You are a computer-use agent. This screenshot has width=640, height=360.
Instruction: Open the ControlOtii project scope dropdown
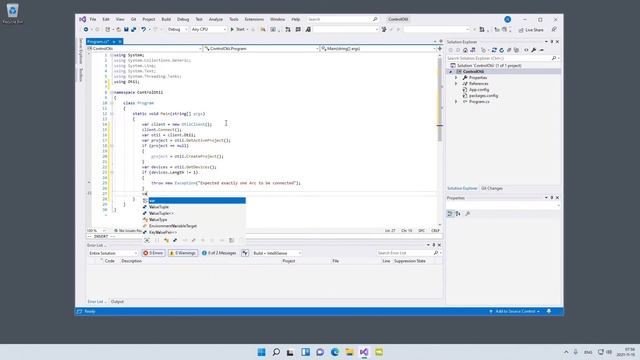(144, 49)
